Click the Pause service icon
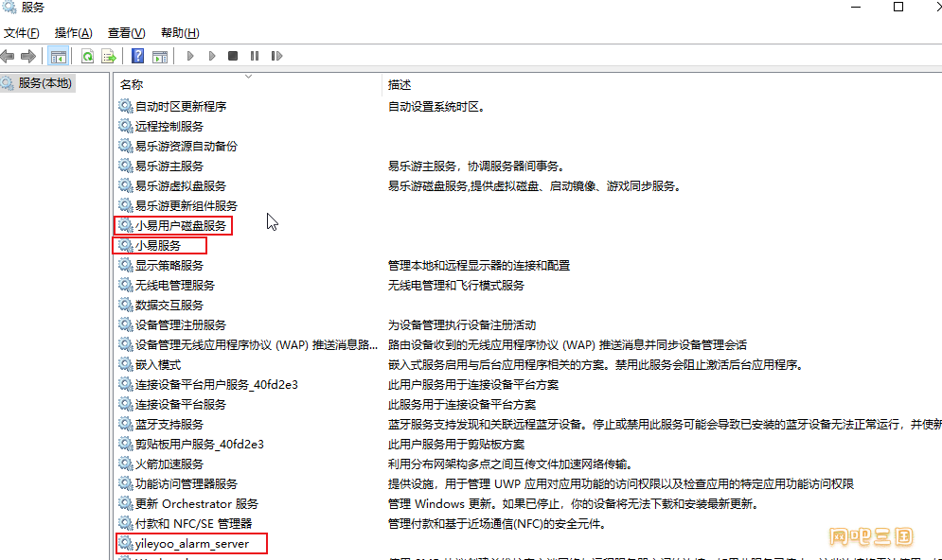 point(255,56)
